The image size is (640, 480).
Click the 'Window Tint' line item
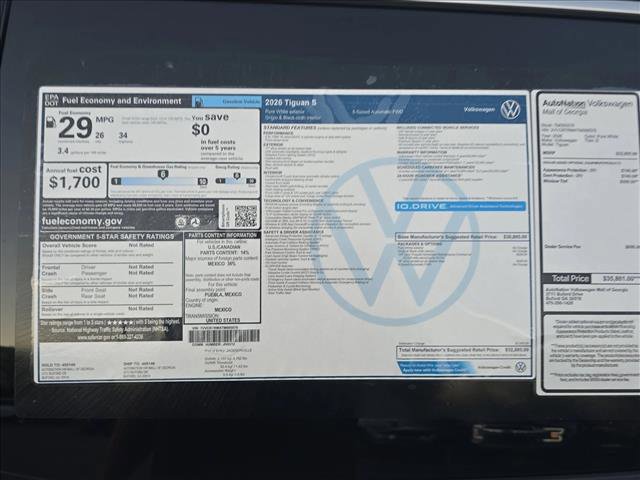coord(590,181)
